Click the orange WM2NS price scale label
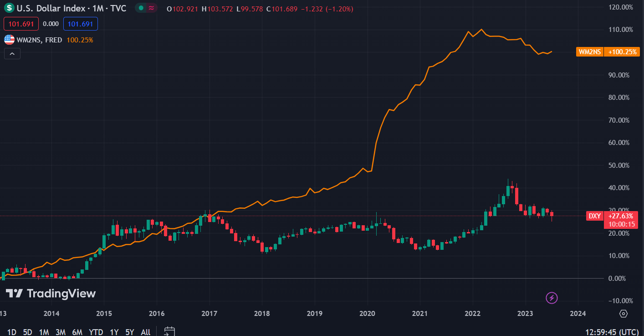644x336 pixels. (590, 52)
